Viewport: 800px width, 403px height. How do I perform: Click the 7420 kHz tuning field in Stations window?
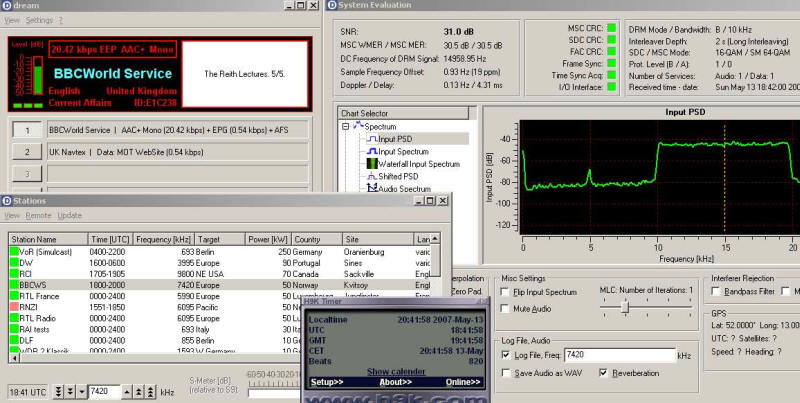click(104, 392)
